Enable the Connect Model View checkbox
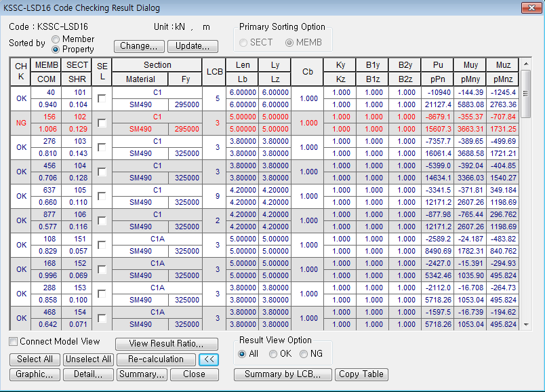545x392 pixels. click(x=13, y=342)
